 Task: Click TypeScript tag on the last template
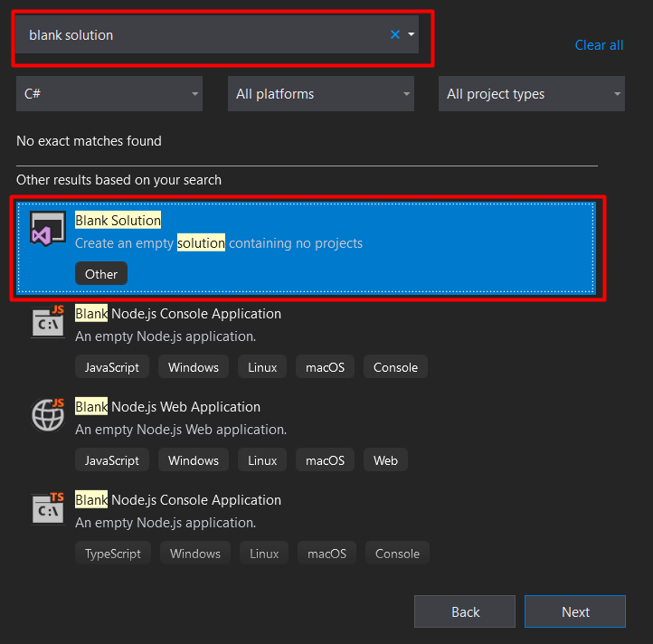[113, 554]
